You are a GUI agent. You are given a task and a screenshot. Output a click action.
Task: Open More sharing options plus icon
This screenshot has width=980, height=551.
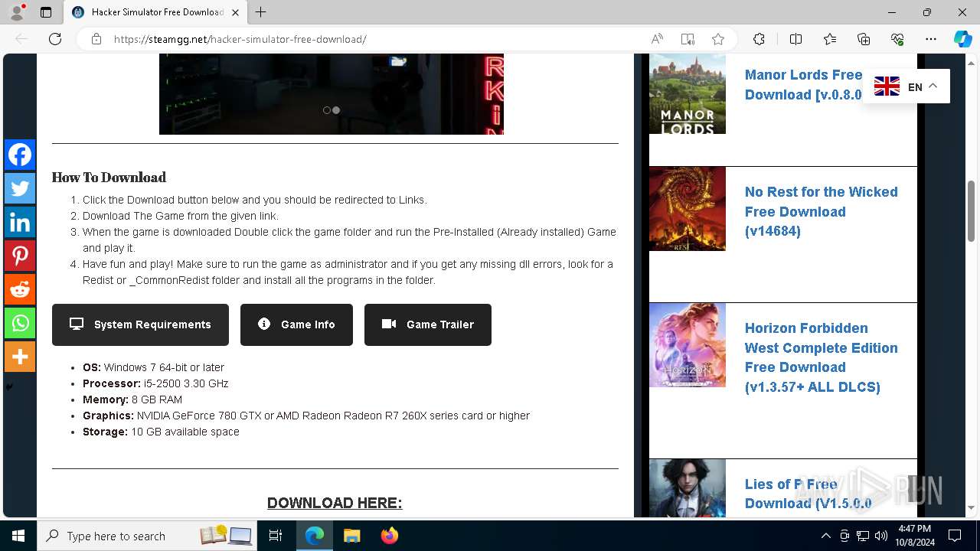(x=20, y=357)
